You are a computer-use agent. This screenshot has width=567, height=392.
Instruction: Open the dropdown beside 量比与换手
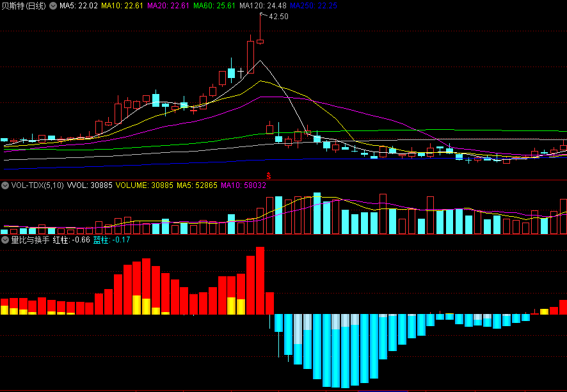pos(5,240)
